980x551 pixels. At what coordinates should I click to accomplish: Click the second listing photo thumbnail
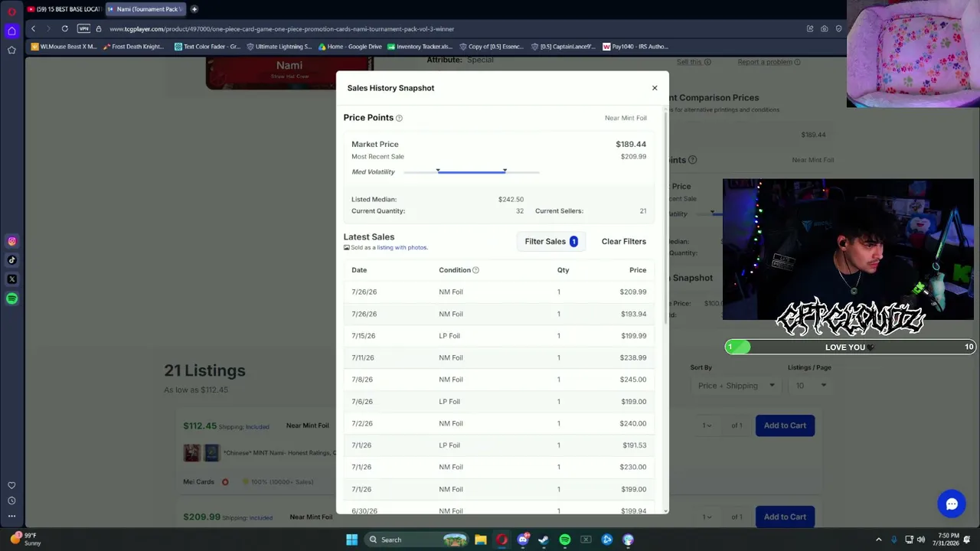pyautogui.click(x=211, y=452)
